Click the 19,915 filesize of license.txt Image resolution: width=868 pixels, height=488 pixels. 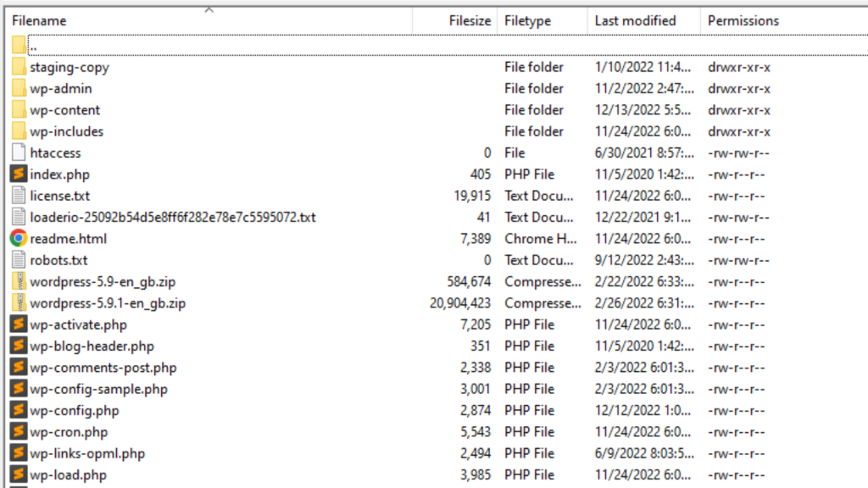472,196
